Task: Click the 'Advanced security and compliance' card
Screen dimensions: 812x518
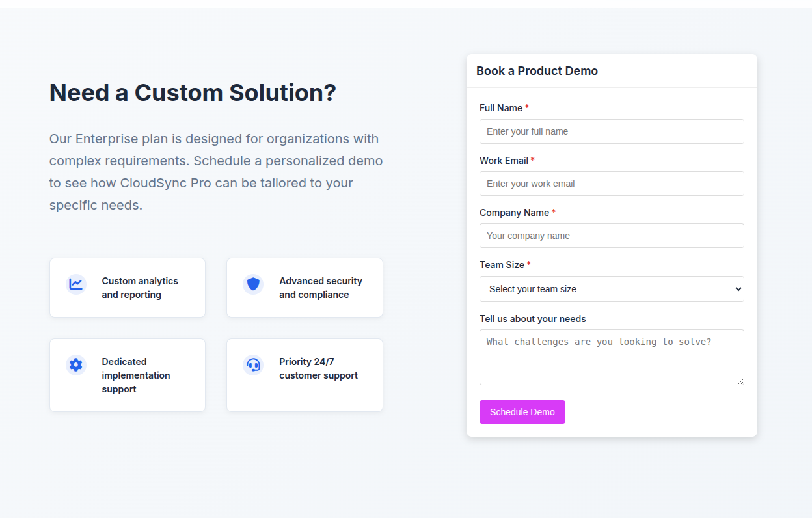Action: [x=304, y=287]
